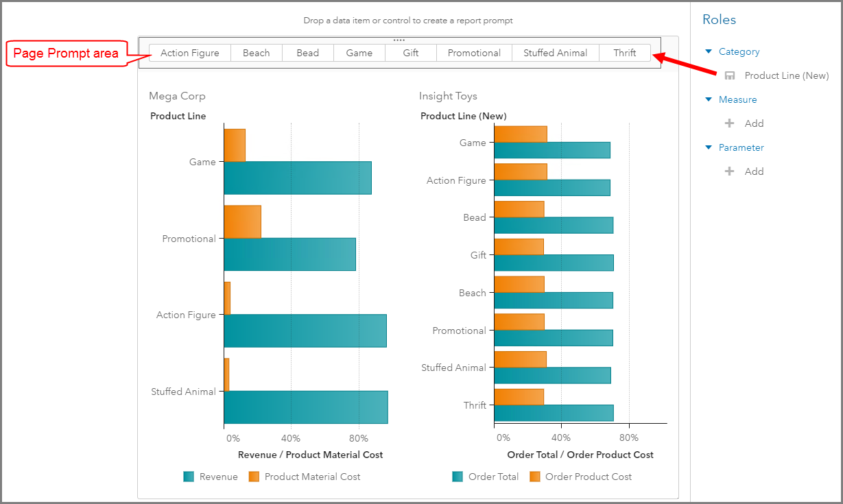Collapse the Measure role section
The image size is (843, 504).
[709, 100]
